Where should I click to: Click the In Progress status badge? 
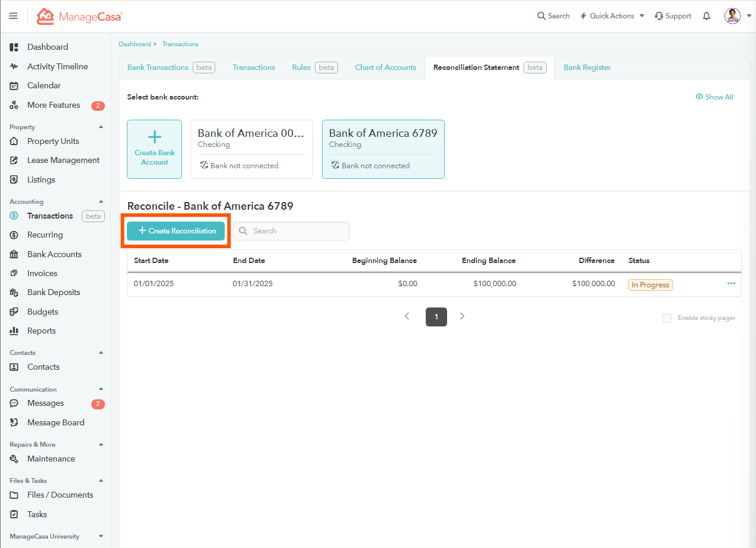(x=650, y=285)
